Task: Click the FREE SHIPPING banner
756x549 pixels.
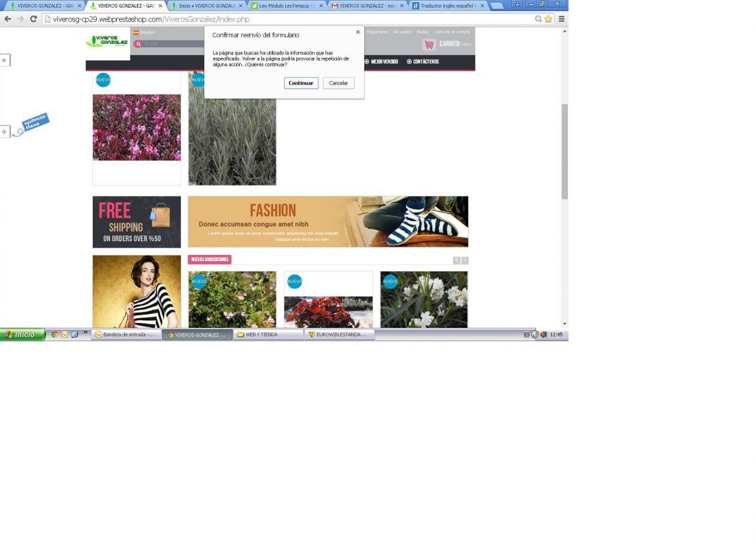Action: pyautogui.click(x=137, y=222)
